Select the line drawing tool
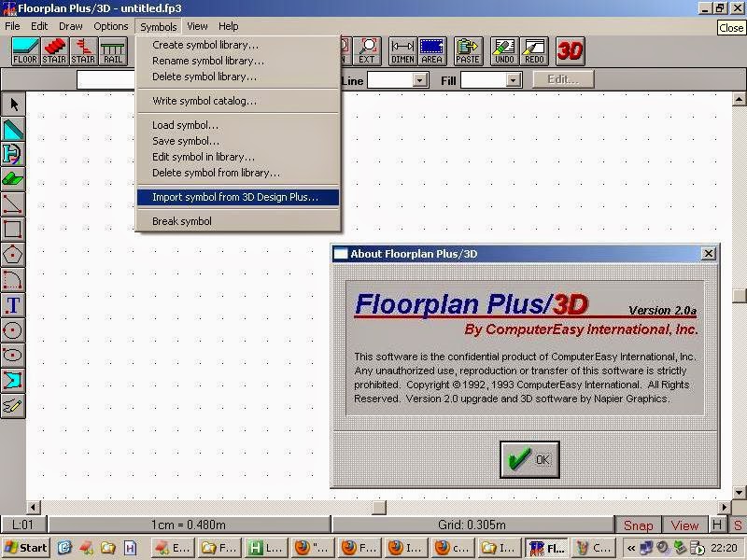747x560 pixels. pyautogui.click(x=13, y=204)
